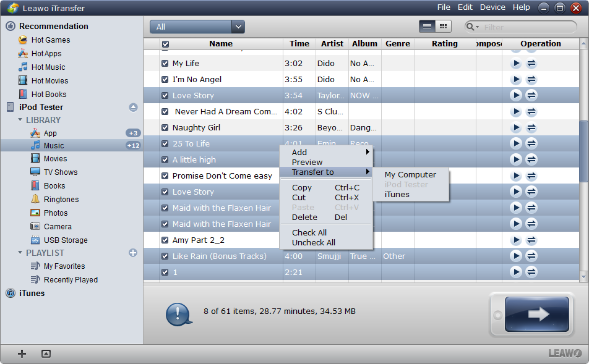589x364 pixels.
Task: Open Hot Games in Recommendation
Action: (50, 40)
